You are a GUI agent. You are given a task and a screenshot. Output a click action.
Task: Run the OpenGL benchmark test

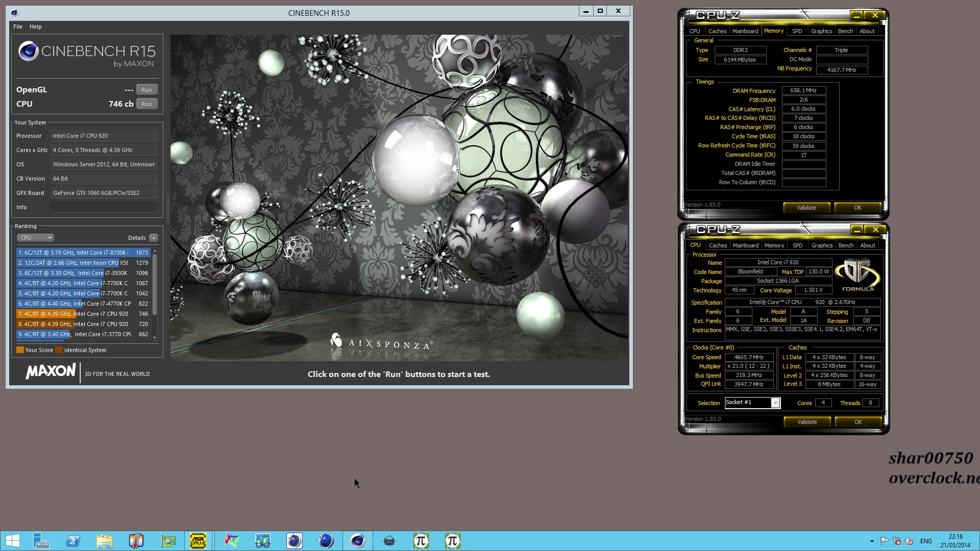tap(146, 90)
